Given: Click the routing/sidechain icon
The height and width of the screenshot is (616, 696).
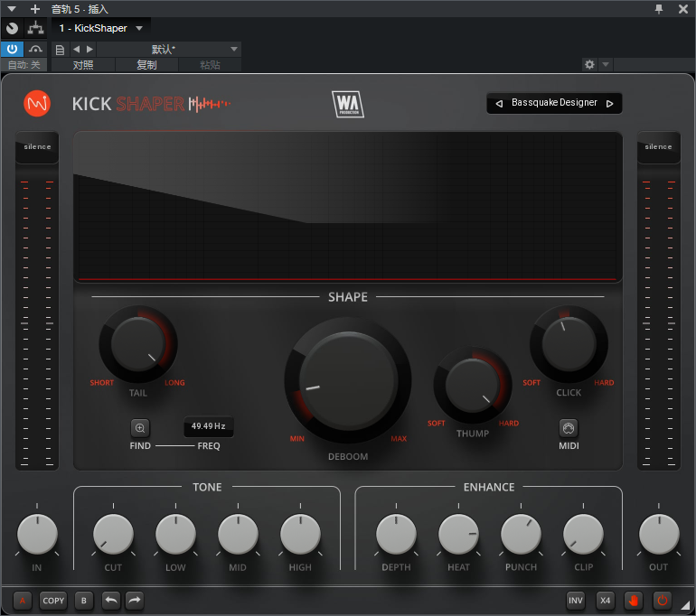Looking at the screenshot, I should (35, 28).
